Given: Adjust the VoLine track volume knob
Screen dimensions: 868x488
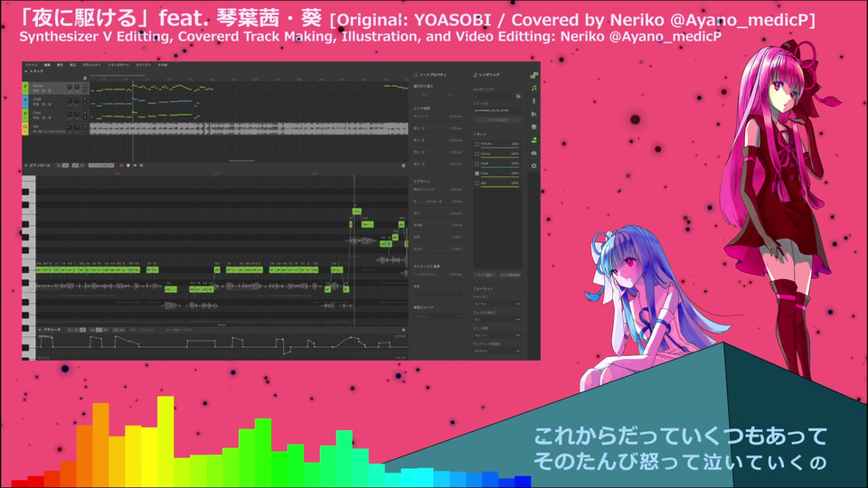Looking at the screenshot, I should pyautogui.click(x=70, y=87).
